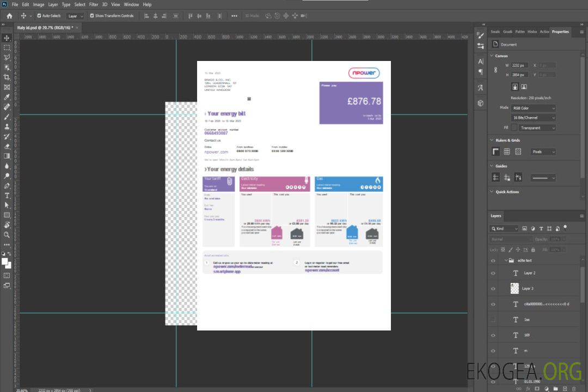Viewport: 588px width, 392px height.
Task: Select the Horizontal Type tool
Action: pos(7,195)
